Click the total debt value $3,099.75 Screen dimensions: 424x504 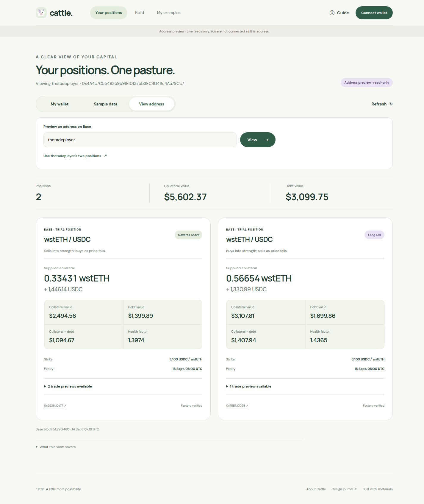(307, 197)
